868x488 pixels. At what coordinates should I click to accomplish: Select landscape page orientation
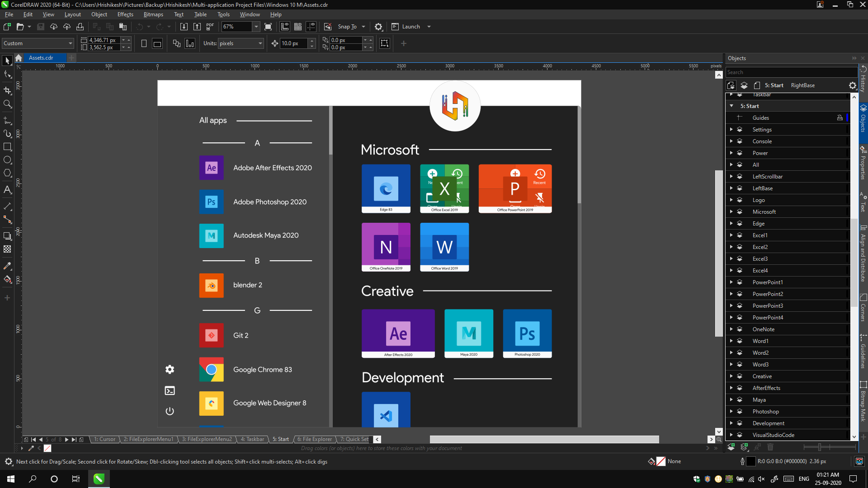pos(157,43)
